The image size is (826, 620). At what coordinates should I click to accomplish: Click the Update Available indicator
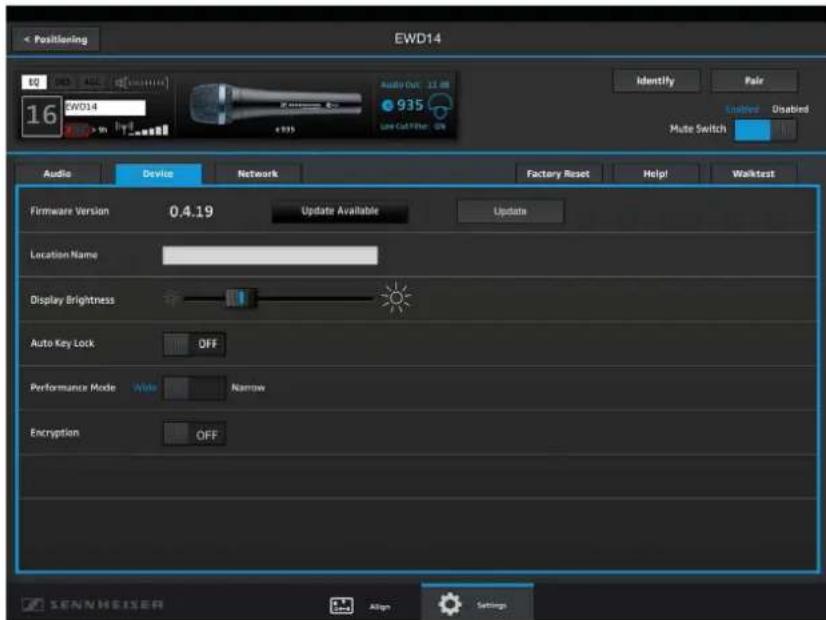[x=340, y=211]
